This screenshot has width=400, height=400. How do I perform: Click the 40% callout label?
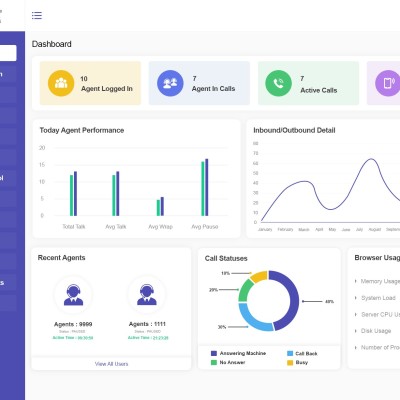tap(329, 301)
